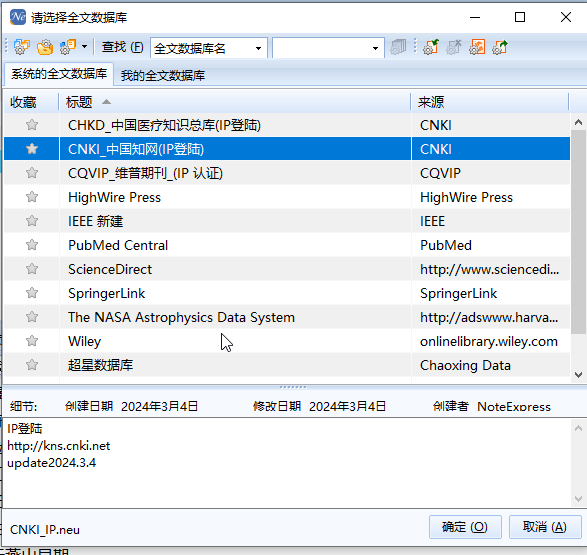Click the list scrollbar down arrow
The width and height of the screenshot is (587, 555).
578,375
